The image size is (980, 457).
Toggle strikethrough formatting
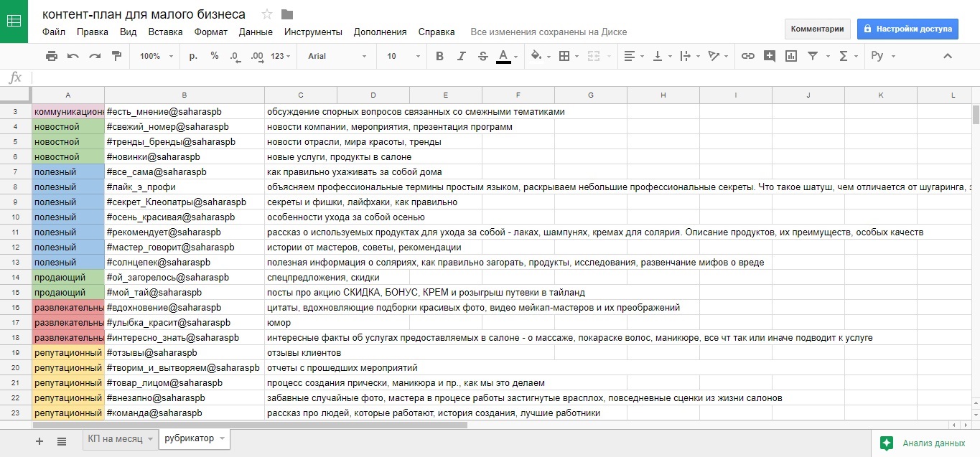[482, 56]
